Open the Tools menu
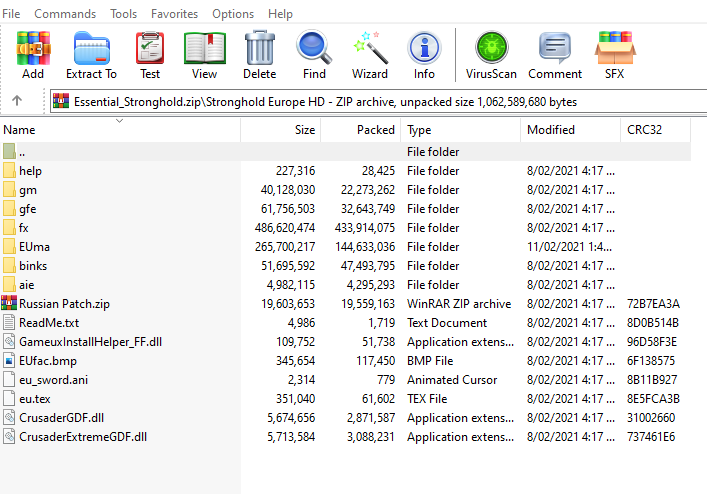 click(124, 14)
